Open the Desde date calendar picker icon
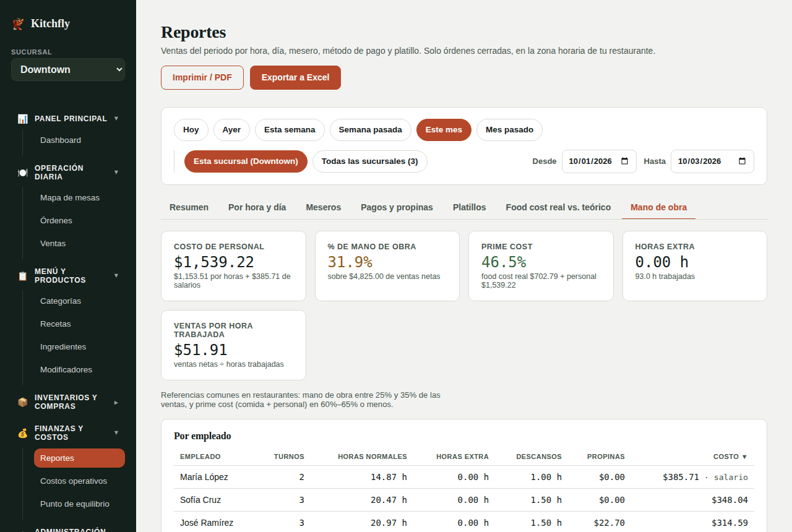Image resolution: width=792 pixels, height=532 pixels. (x=624, y=161)
